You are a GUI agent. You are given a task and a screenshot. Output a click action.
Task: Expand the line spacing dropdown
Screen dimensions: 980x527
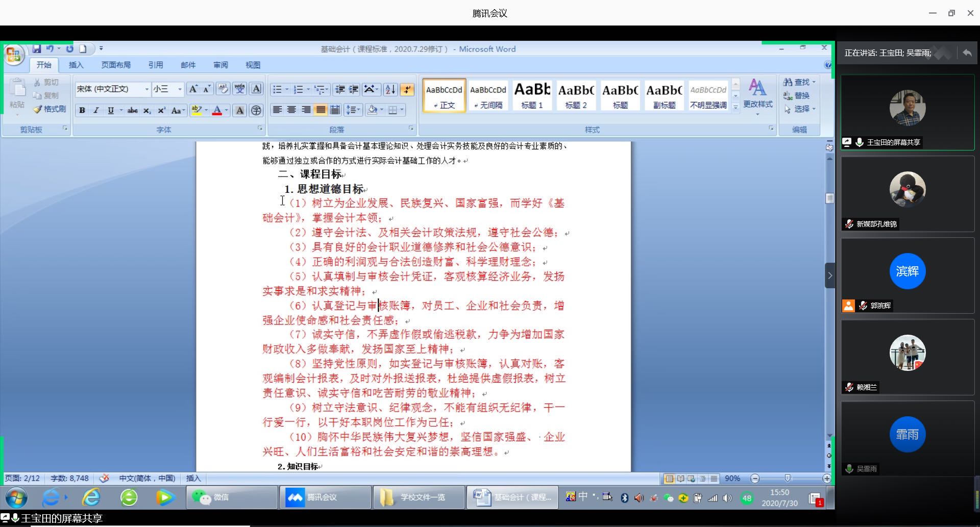point(359,110)
